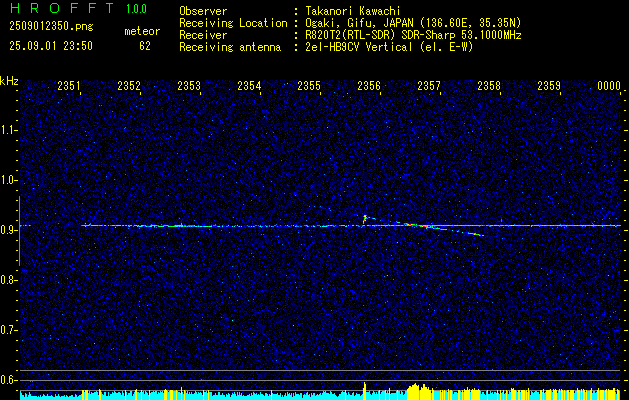Click the version number 1.0.0

pyautogui.click(x=136, y=8)
